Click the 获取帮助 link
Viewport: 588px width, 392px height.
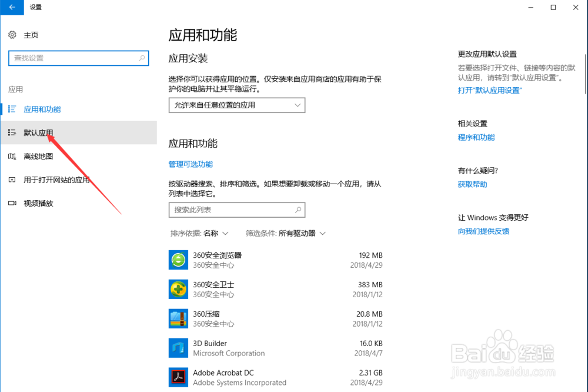[472, 184]
